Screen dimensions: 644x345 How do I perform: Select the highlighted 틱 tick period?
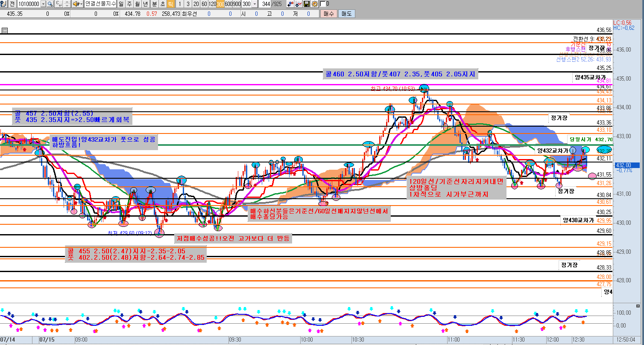(x=171, y=4)
